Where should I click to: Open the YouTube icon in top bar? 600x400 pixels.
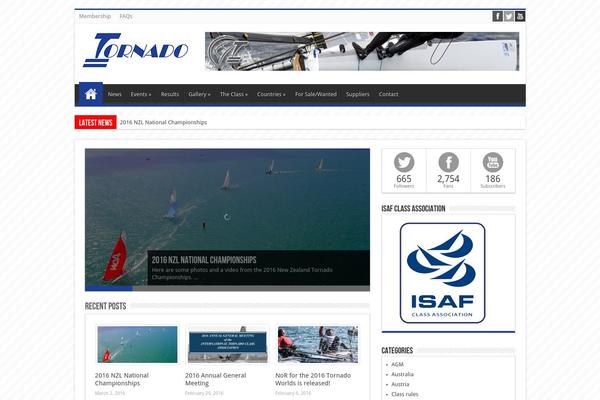(520, 16)
